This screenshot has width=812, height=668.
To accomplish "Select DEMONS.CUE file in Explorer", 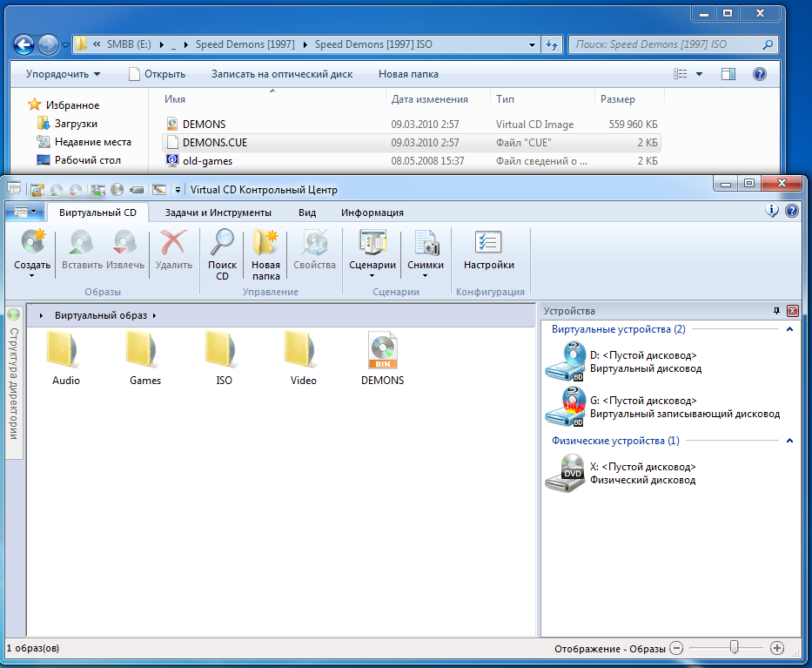I will pyautogui.click(x=411, y=143).
